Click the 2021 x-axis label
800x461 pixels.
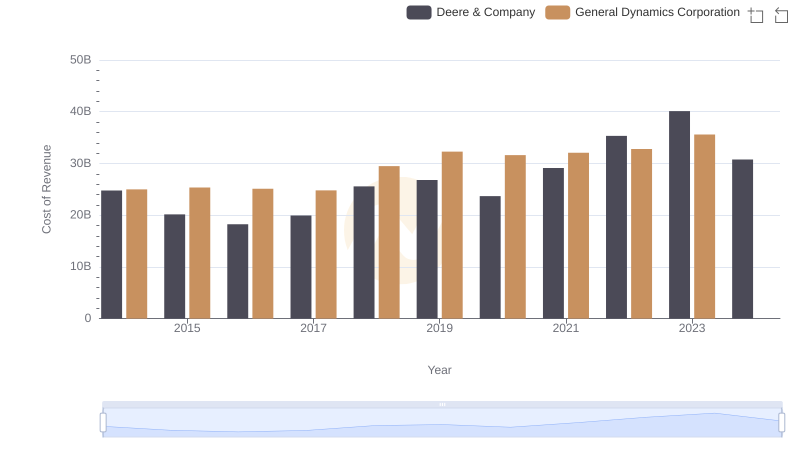pyautogui.click(x=566, y=328)
